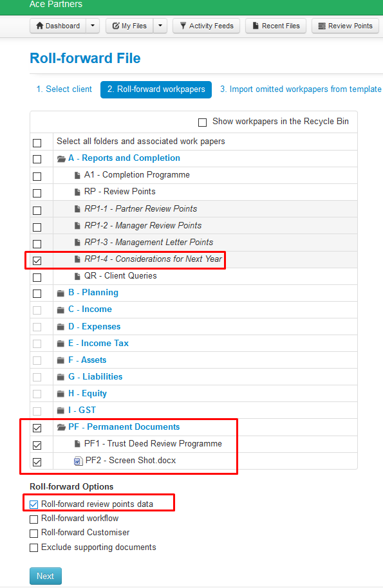Open the C - Income folder link
The width and height of the screenshot is (383, 588).
[x=90, y=309]
